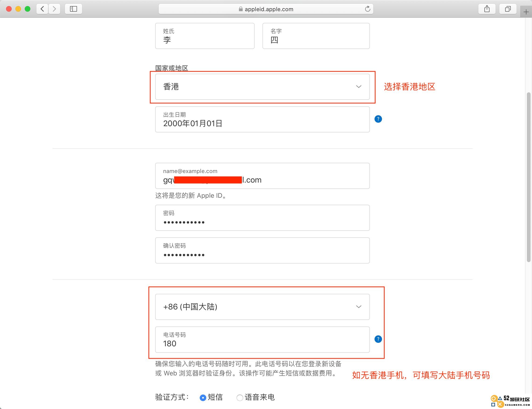Click the 密码 password field
Screen dimensions: 532x409
click(x=262, y=218)
